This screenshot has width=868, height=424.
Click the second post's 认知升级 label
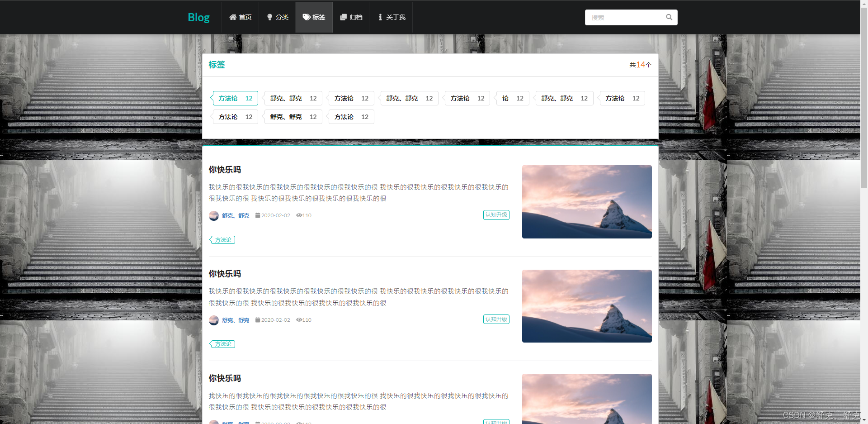pyautogui.click(x=496, y=319)
